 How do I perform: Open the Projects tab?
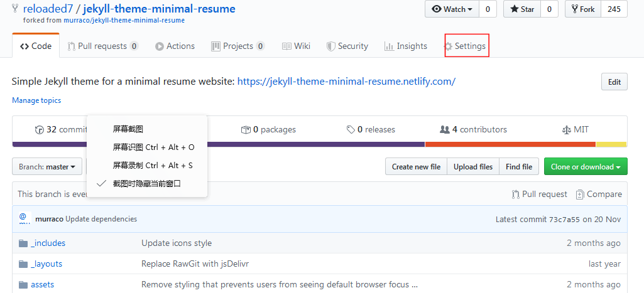pyautogui.click(x=237, y=46)
